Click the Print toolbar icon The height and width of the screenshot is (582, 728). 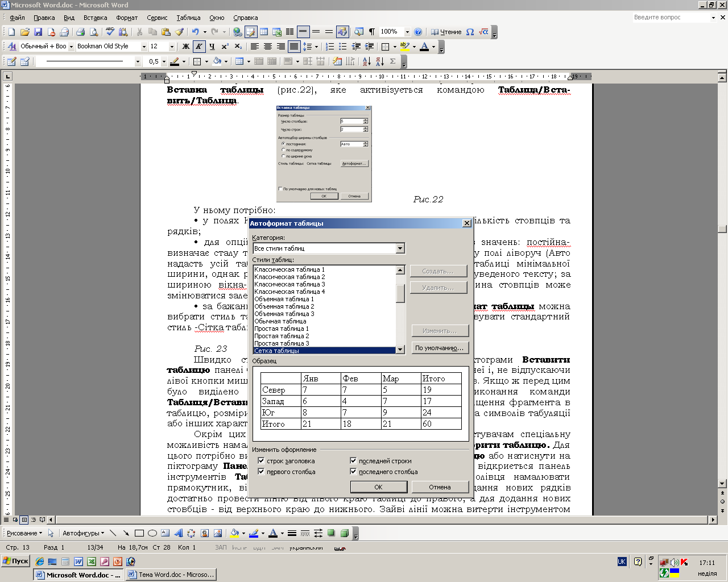80,32
